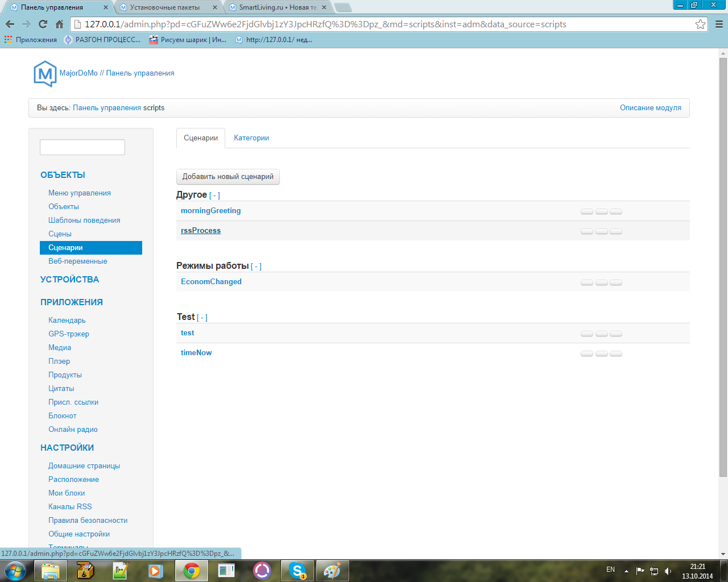Collapse the Режимы работы category with [-]
The height and width of the screenshot is (582, 728).
click(x=256, y=267)
